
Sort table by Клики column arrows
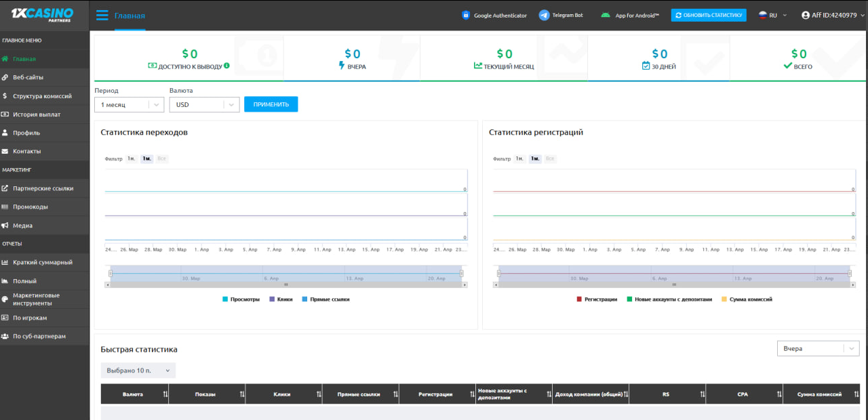pos(319,394)
